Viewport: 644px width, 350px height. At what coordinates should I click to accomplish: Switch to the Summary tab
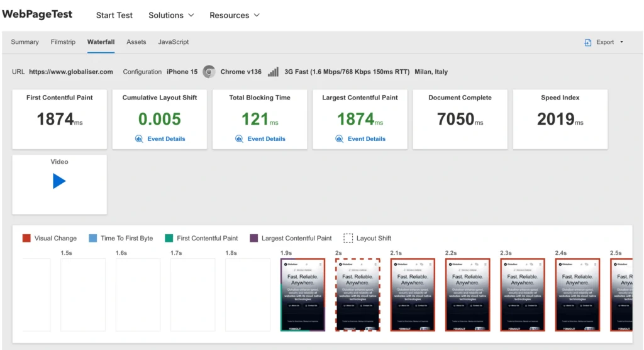25,42
